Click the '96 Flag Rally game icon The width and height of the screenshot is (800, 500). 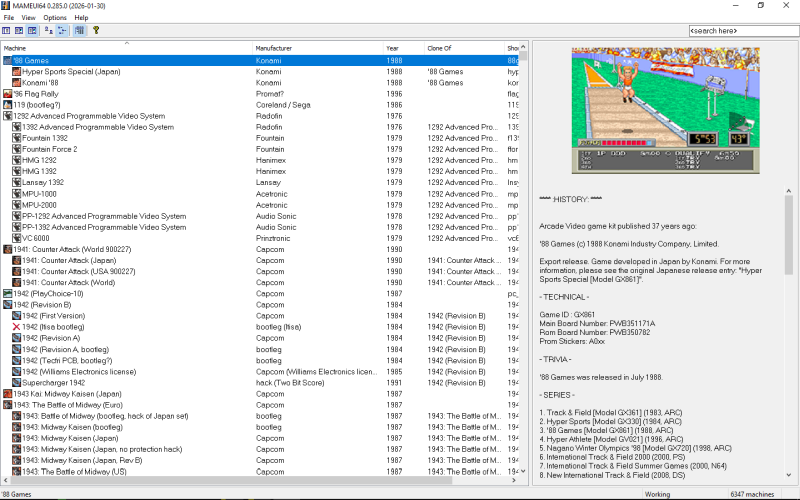pyautogui.click(x=8, y=94)
